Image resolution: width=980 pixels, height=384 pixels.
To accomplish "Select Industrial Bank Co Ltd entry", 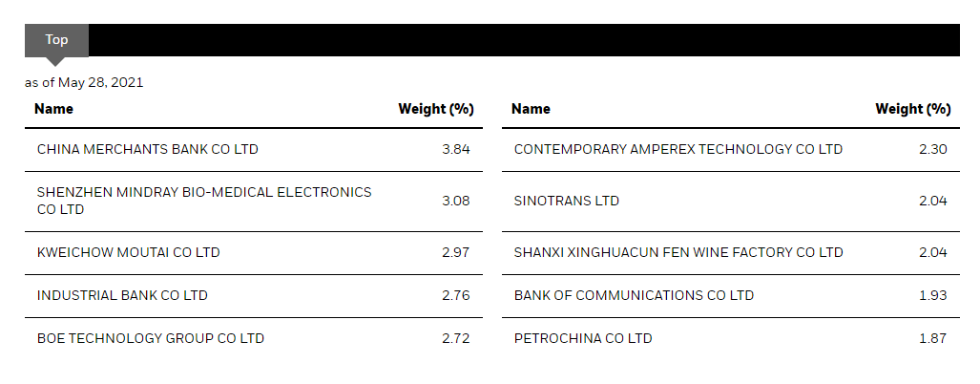I will pos(122,295).
